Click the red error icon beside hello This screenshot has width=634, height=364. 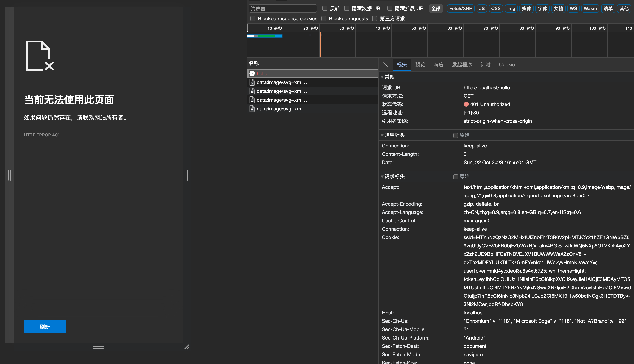coord(252,73)
